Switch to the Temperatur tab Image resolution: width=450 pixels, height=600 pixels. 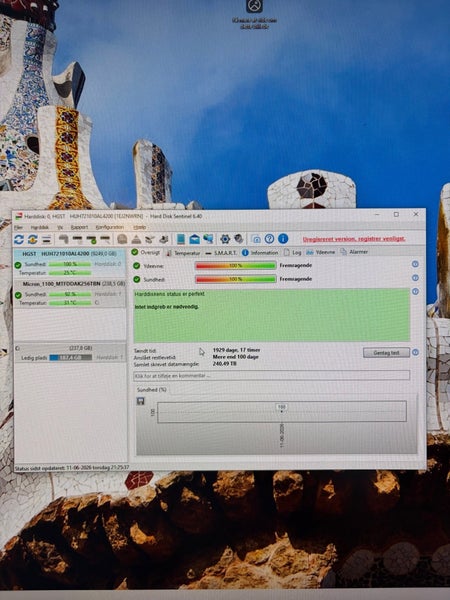click(x=183, y=253)
